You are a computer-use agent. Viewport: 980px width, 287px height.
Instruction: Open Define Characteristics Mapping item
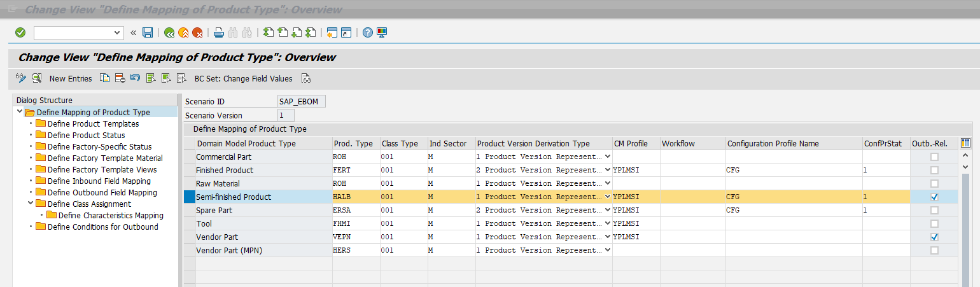pos(111,215)
